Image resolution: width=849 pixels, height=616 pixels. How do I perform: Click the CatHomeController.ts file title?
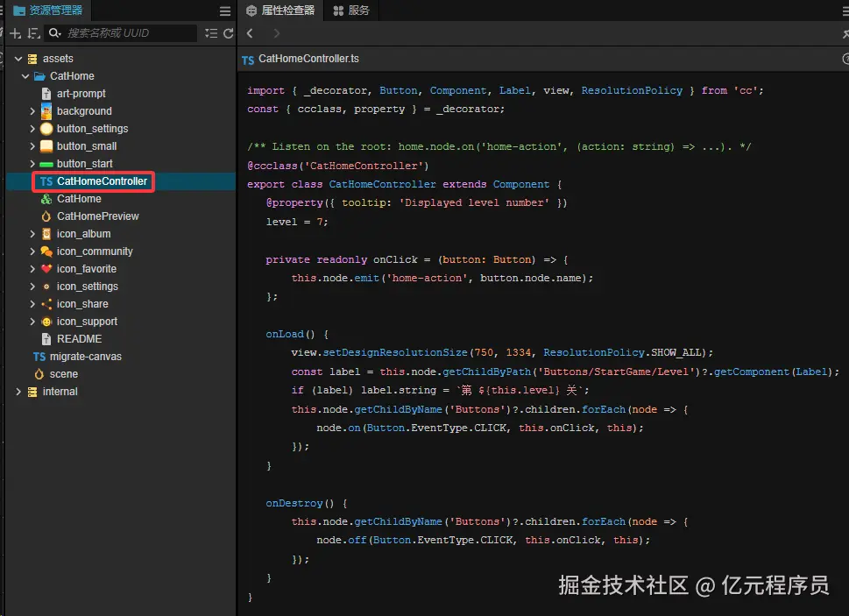(308, 59)
